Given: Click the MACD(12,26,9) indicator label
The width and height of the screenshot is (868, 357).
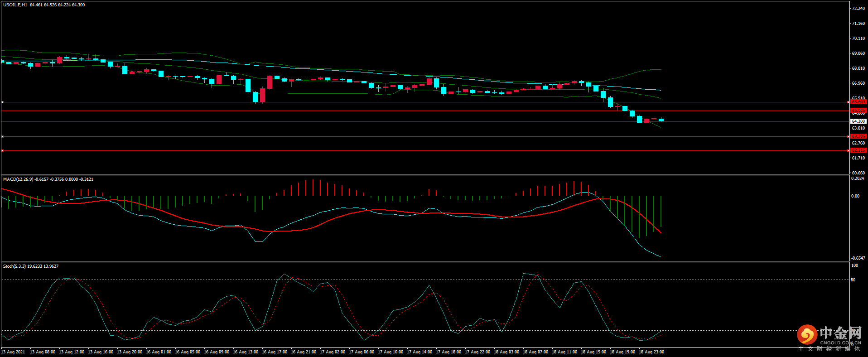Looking at the screenshot, I should coord(18,179).
